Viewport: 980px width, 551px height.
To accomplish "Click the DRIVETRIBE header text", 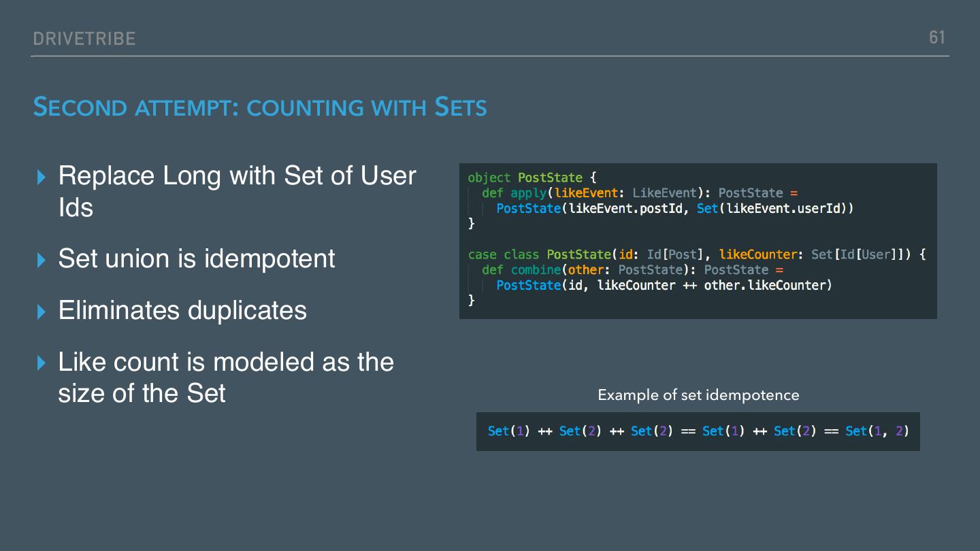I will (x=84, y=39).
